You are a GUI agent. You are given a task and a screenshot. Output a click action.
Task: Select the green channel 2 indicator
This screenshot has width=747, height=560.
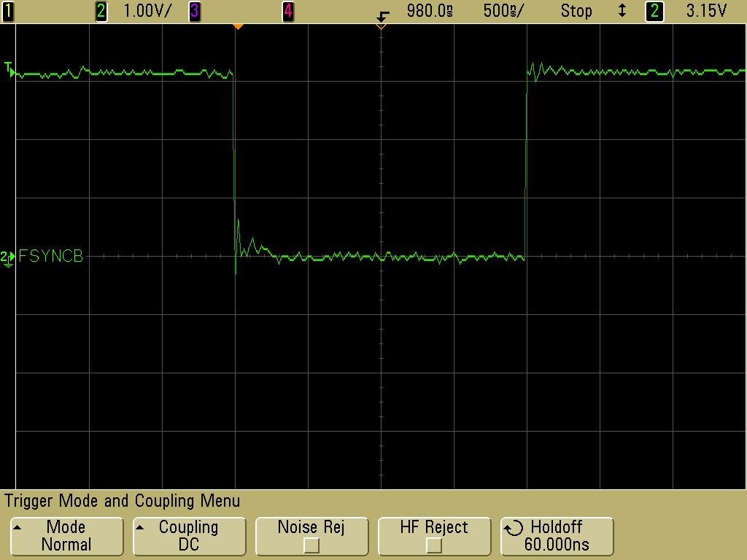pos(101,11)
